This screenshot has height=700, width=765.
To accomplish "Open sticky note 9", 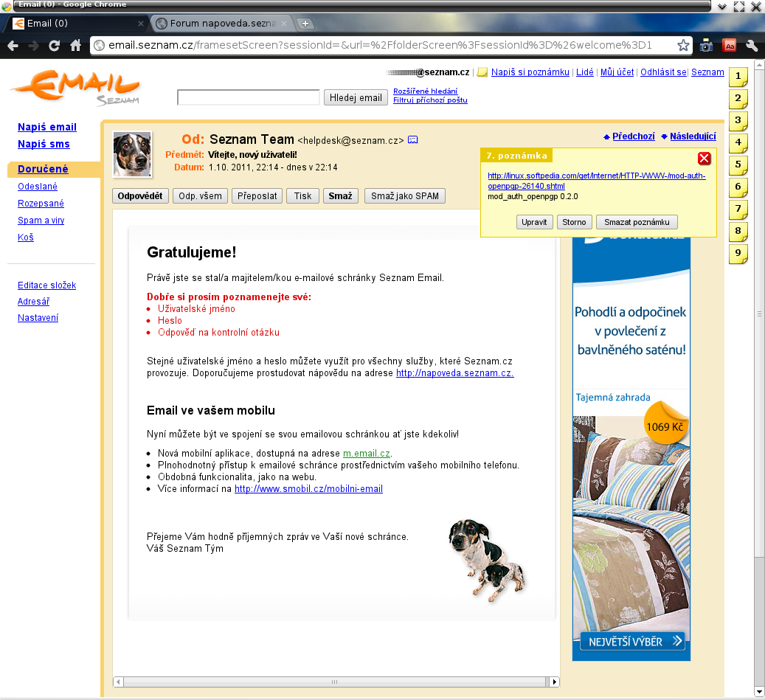I will 738,253.
